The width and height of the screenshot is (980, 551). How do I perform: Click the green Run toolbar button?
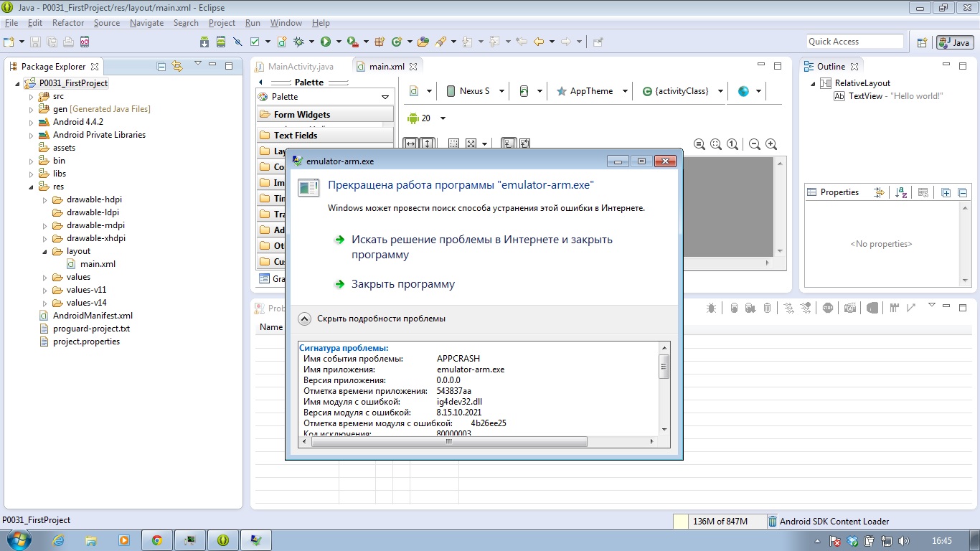tap(326, 42)
